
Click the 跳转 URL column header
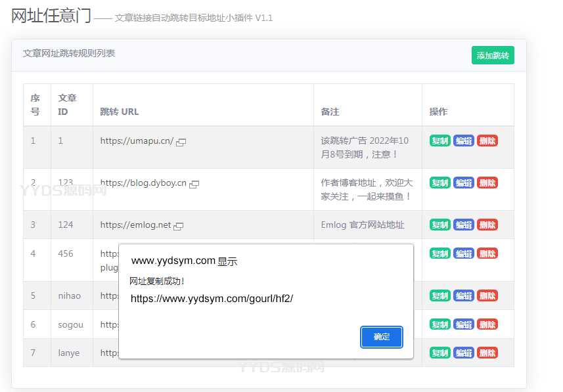[120, 112]
